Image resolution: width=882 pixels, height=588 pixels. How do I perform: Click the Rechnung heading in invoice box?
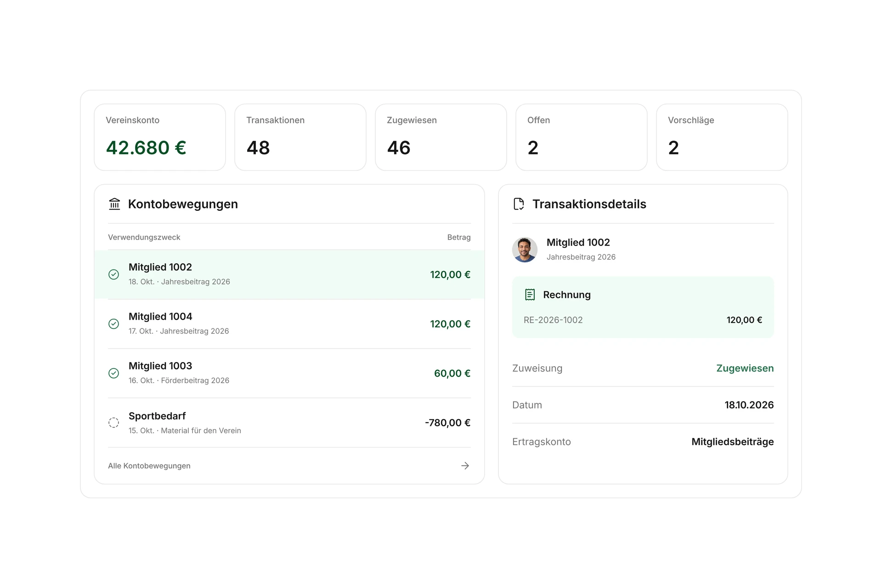567,294
